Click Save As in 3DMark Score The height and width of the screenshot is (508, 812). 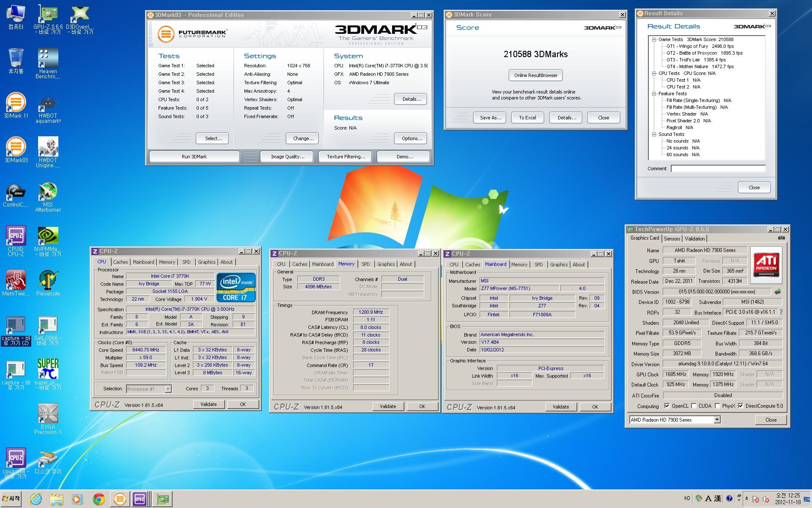[490, 118]
